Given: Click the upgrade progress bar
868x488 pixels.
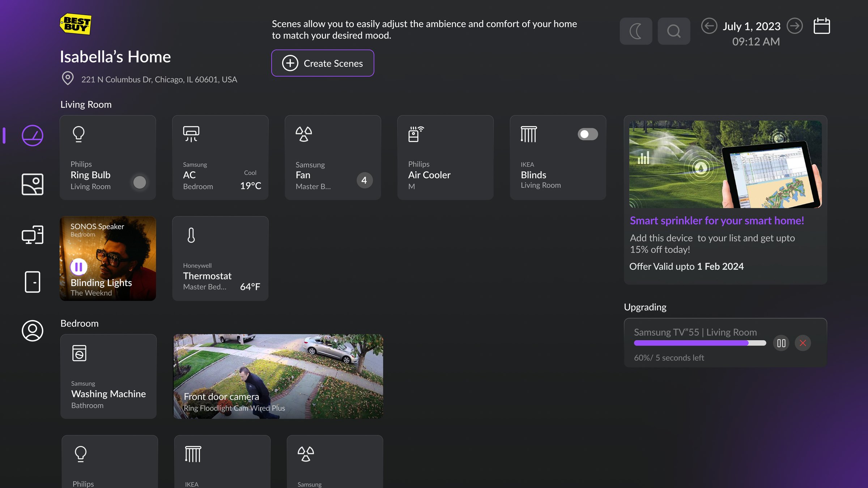Looking at the screenshot, I should (x=700, y=343).
